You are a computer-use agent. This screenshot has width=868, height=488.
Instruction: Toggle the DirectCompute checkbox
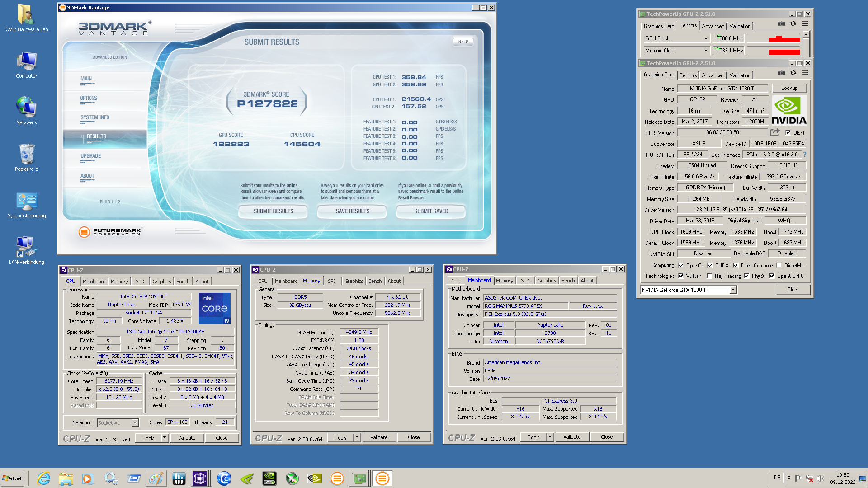[x=736, y=266]
